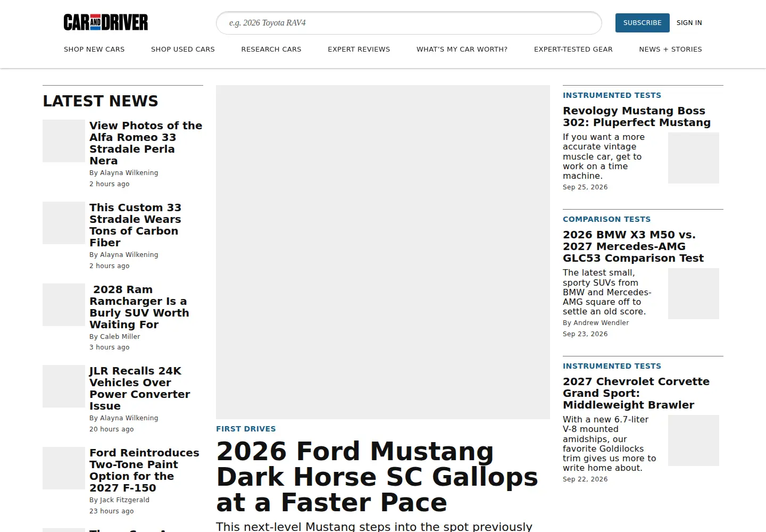Click the "Sep 22, 2026" date
The height and width of the screenshot is (532, 766).
tap(585, 479)
